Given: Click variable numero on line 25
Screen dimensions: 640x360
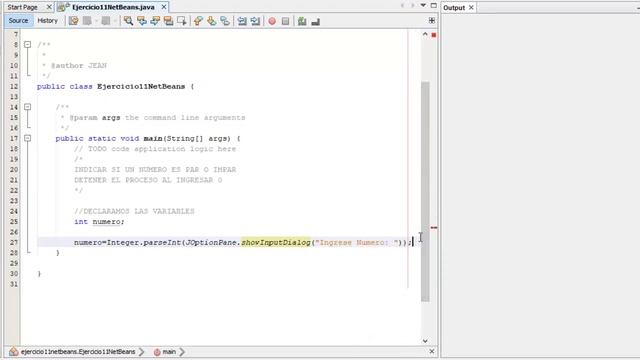Looking at the screenshot, I should pyautogui.click(x=107, y=222).
